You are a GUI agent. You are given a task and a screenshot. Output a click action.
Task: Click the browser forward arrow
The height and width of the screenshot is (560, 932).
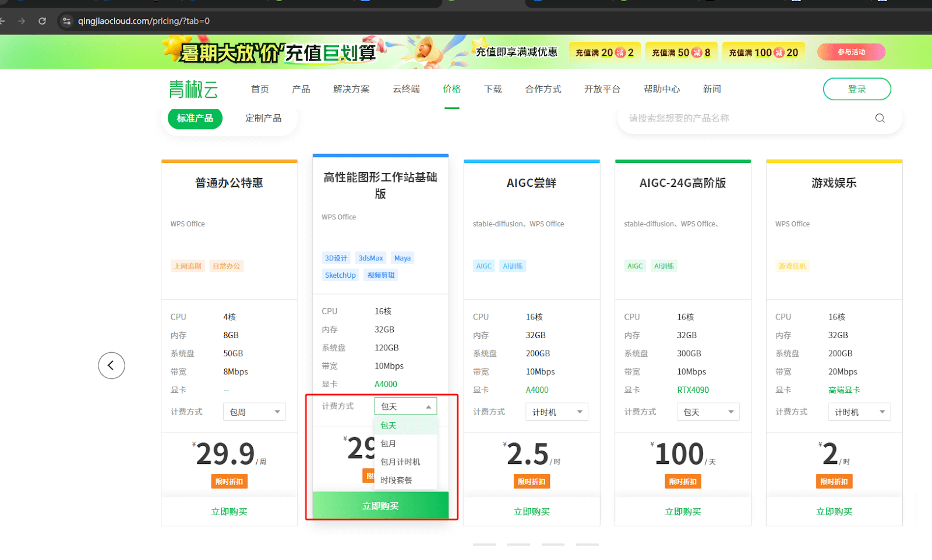click(x=22, y=21)
